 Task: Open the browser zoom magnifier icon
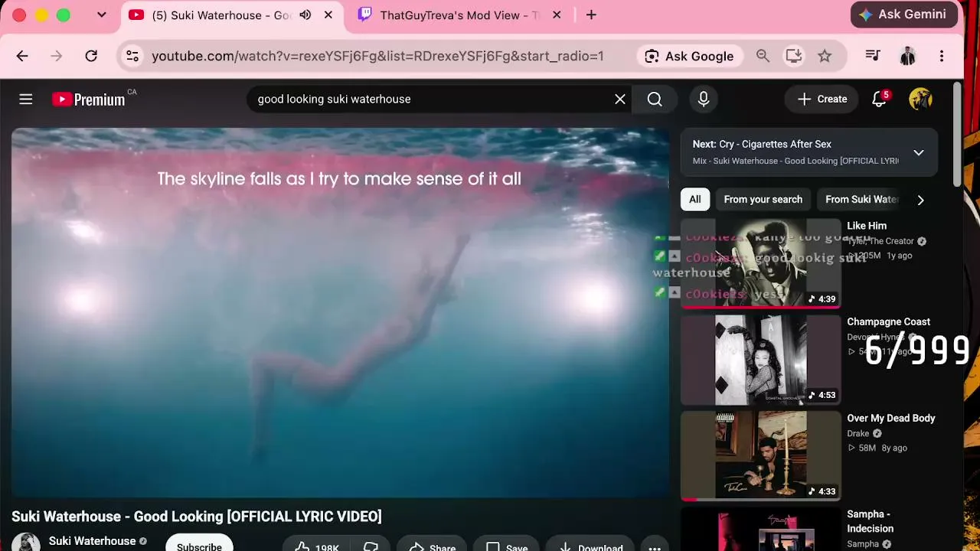point(763,56)
